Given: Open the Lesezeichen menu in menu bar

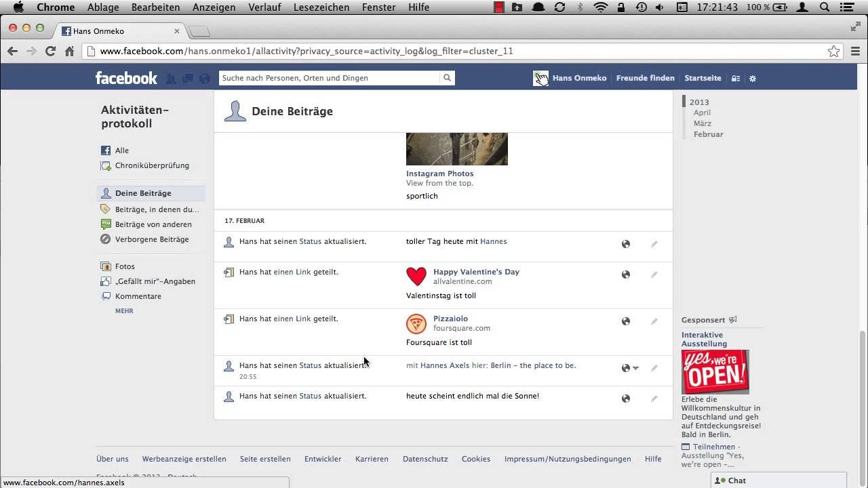Looking at the screenshot, I should coord(321,7).
